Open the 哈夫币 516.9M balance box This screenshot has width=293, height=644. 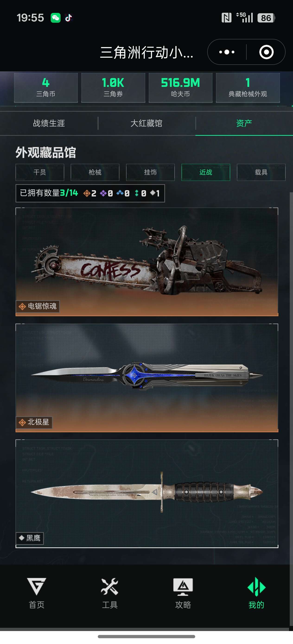pyautogui.click(x=180, y=88)
